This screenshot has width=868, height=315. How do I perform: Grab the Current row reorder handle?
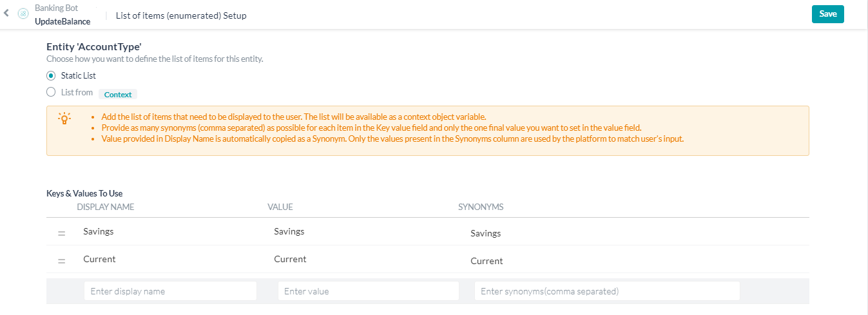[x=62, y=262]
